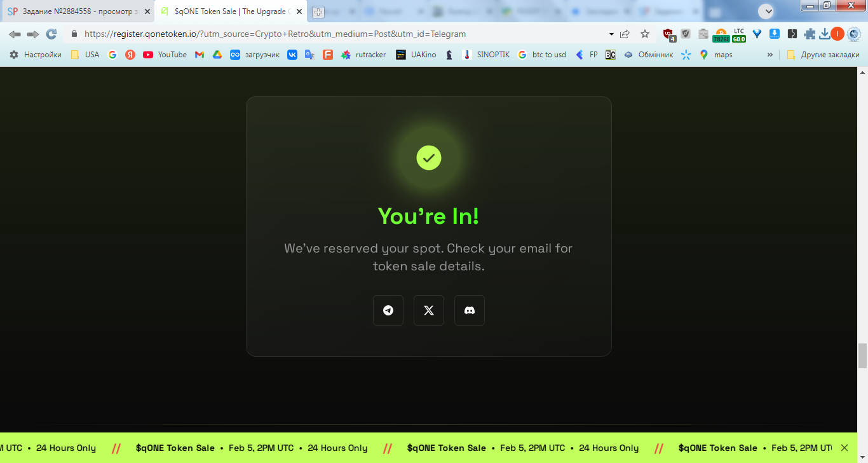Open the SINOPTIK weather bookmark
This screenshot has height=463, width=868.
click(486, 55)
